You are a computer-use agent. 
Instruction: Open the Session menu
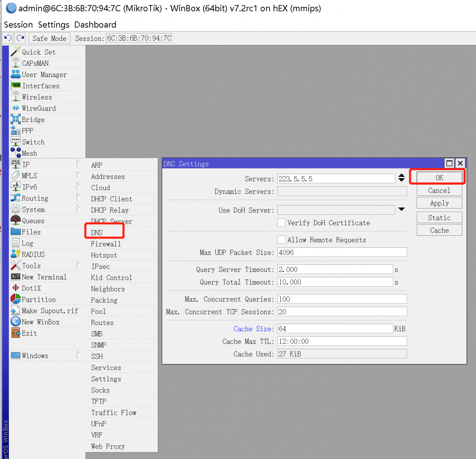[18, 25]
